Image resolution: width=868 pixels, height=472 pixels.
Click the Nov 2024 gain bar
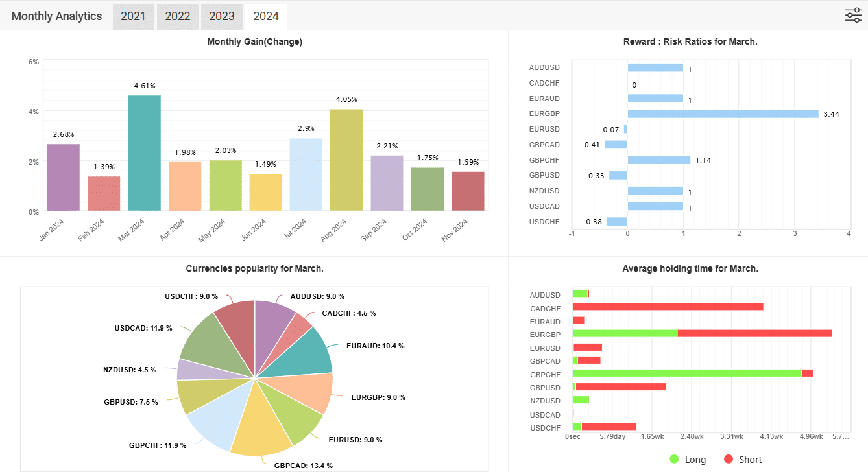(468, 191)
